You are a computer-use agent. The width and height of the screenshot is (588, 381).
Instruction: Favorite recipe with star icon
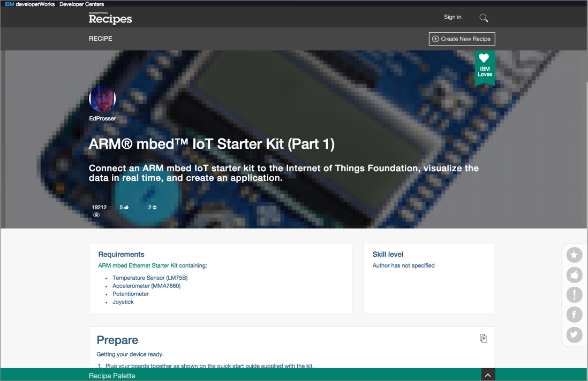[x=574, y=255]
